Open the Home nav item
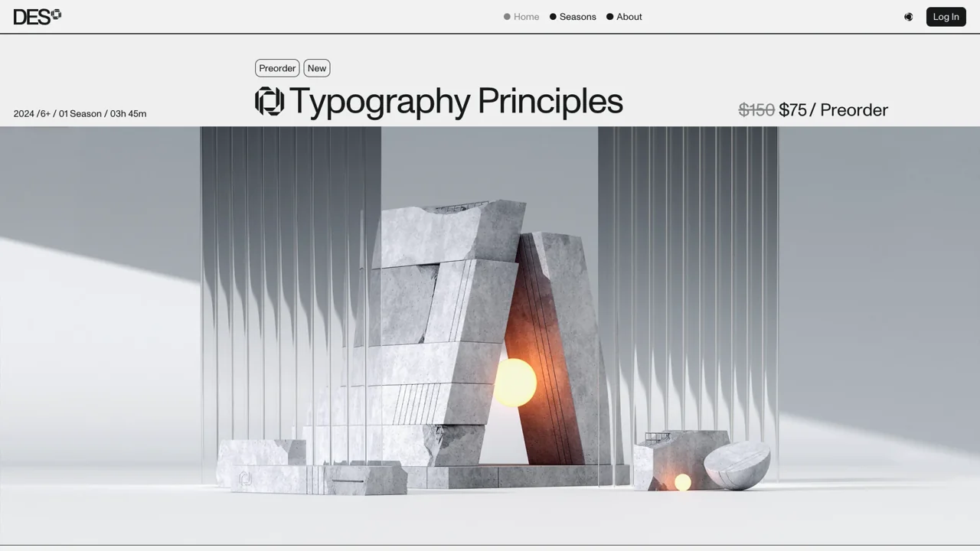 pyautogui.click(x=521, y=17)
